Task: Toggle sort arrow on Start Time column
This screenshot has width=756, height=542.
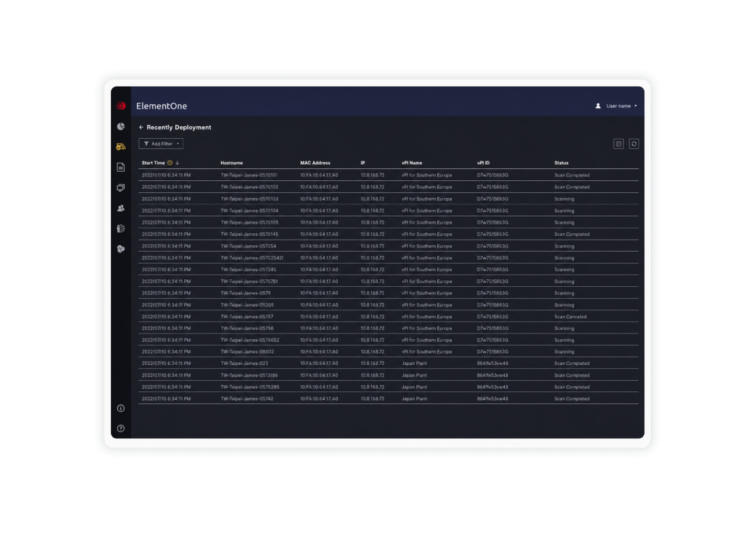Action: (177, 163)
